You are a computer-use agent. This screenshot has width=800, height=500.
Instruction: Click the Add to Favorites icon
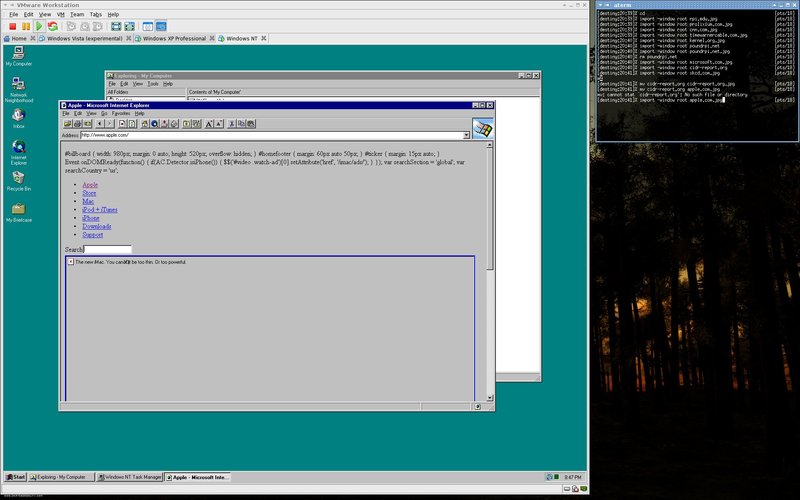[197, 123]
